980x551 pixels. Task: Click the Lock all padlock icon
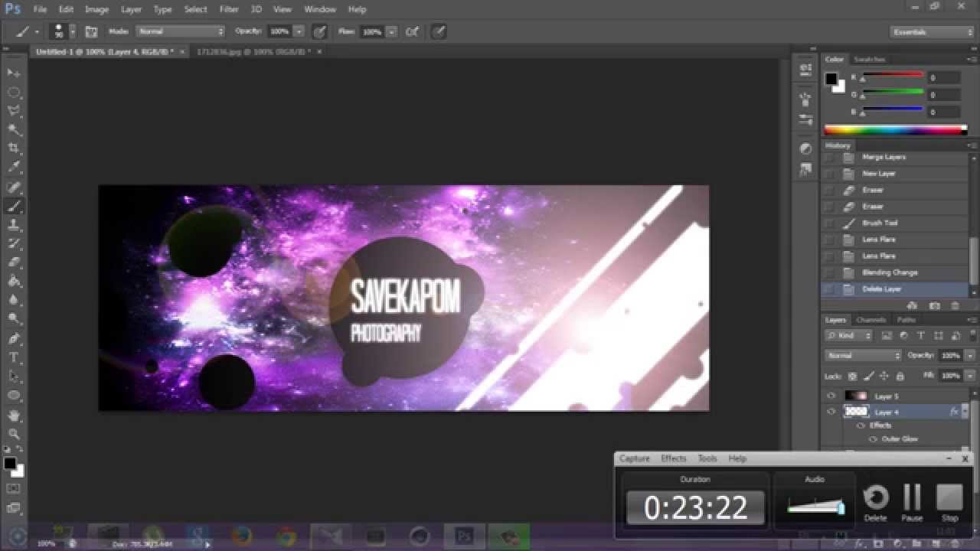(900, 376)
